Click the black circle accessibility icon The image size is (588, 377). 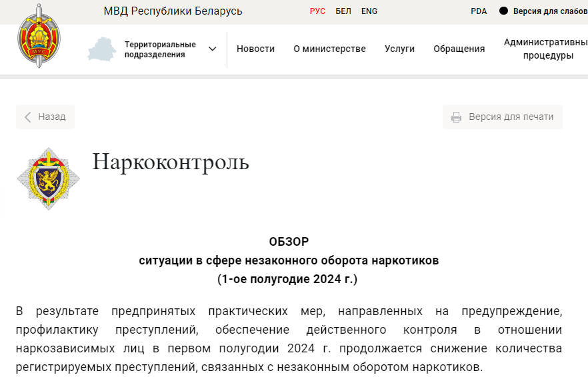pos(503,11)
